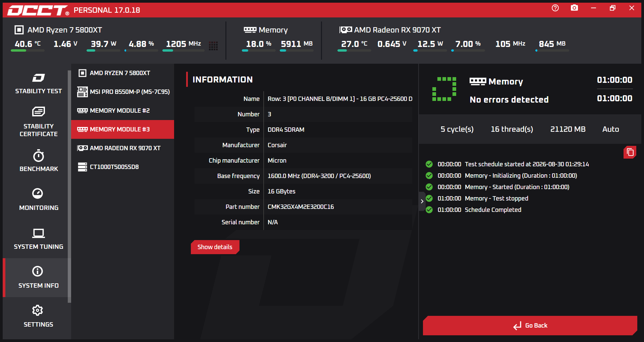Click the GPU clock 105 MHz reading
644x342 pixels.
[510, 44]
